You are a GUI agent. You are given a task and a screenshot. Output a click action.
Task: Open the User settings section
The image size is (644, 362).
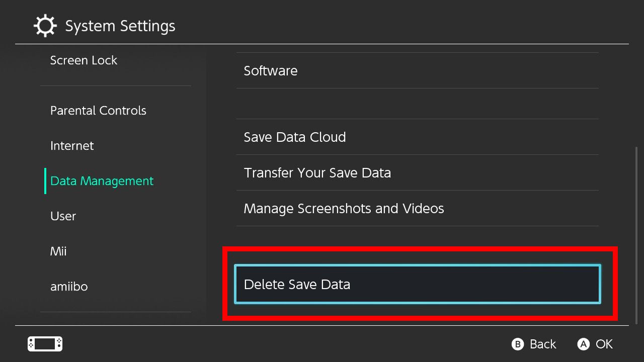pos(63,216)
